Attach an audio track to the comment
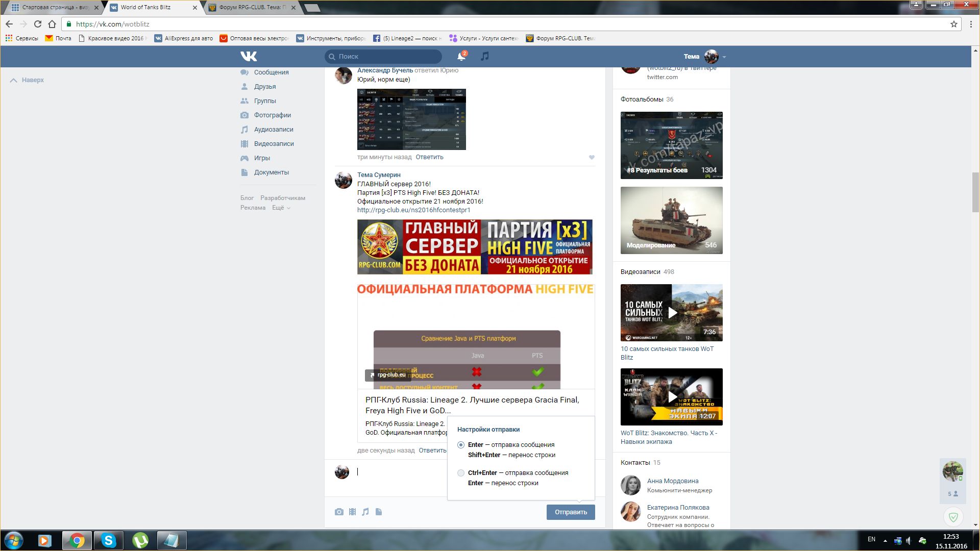 pos(365,512)
